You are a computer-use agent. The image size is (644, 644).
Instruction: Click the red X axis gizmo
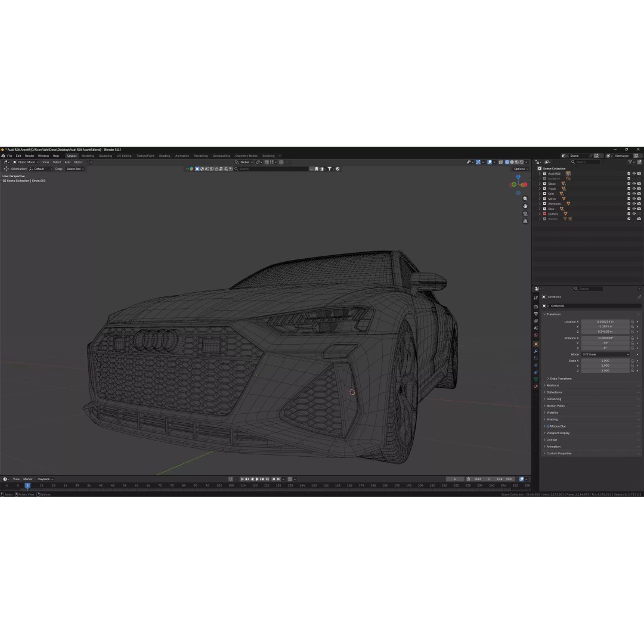tap(525, 184)
